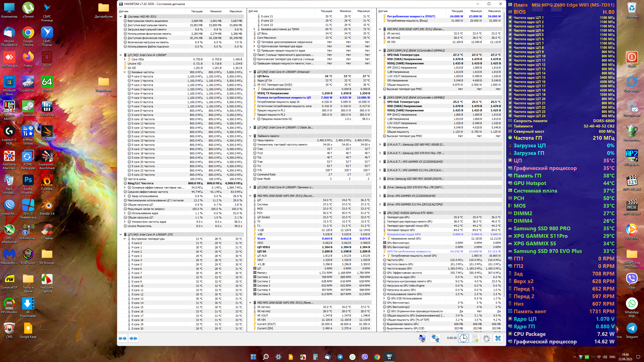Click the Максимум column header in third pane
The height and width of the screenshot is (362, 644).
click(494, 11)
